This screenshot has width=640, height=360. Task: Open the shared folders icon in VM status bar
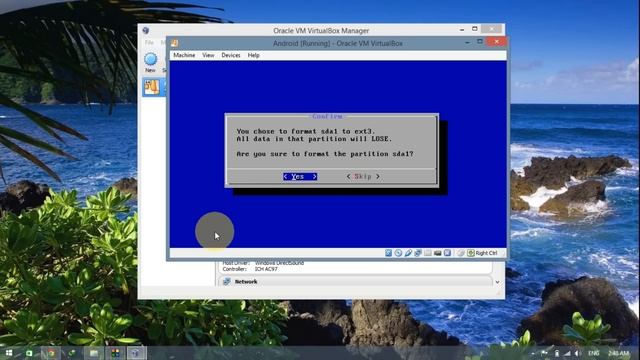tap(427, 253)
